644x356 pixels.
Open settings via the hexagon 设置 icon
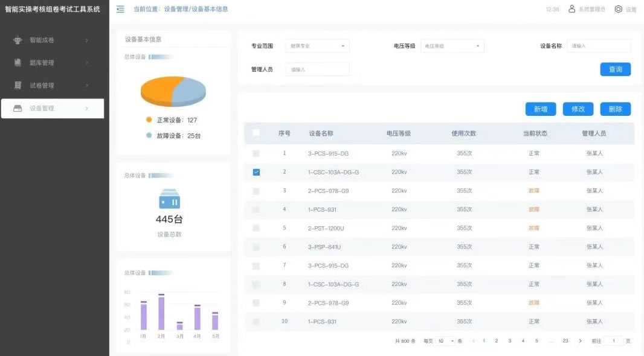(618, 9)
